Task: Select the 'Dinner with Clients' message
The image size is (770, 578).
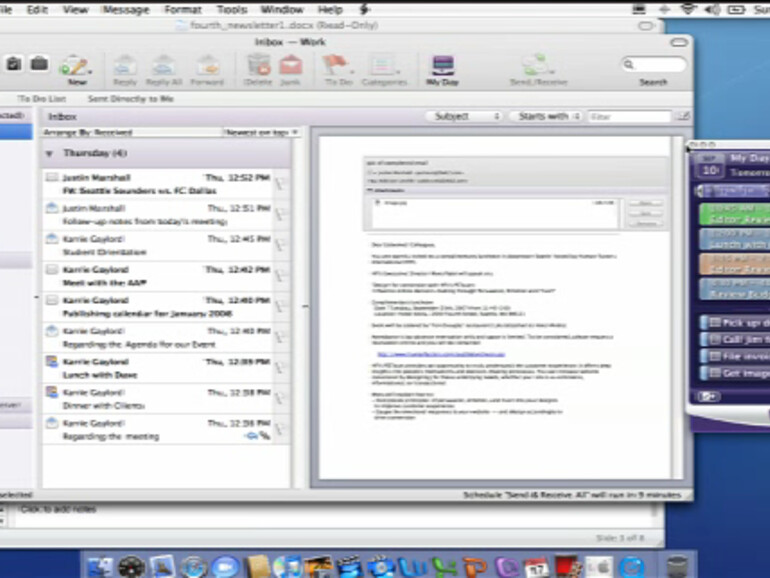Action: click(x=158, y=399)
